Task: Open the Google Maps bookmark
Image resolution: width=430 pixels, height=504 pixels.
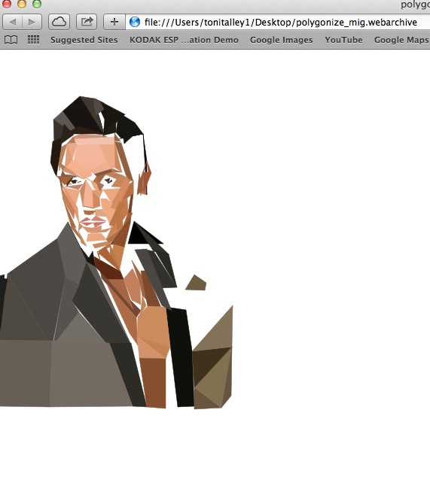Action: (401, 40)
